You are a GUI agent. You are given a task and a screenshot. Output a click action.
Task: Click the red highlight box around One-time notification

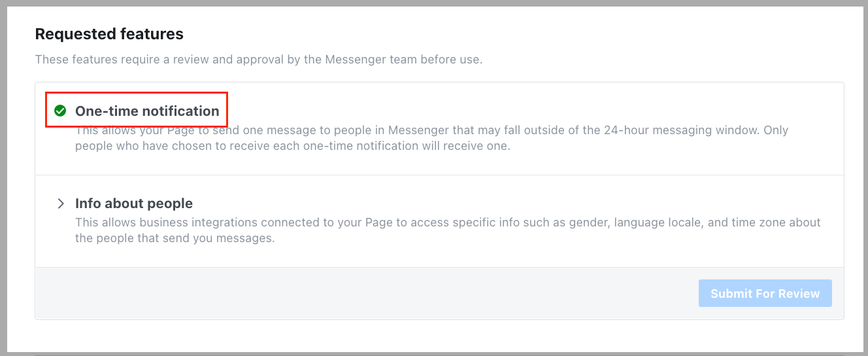137,110
